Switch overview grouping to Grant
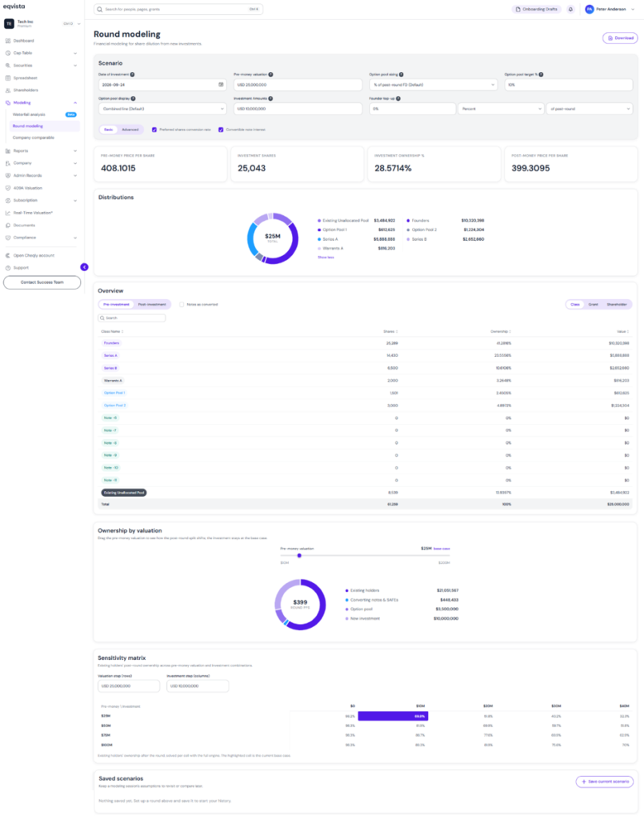The width and height of the screenshot is (644, 819). coord(594,305)
